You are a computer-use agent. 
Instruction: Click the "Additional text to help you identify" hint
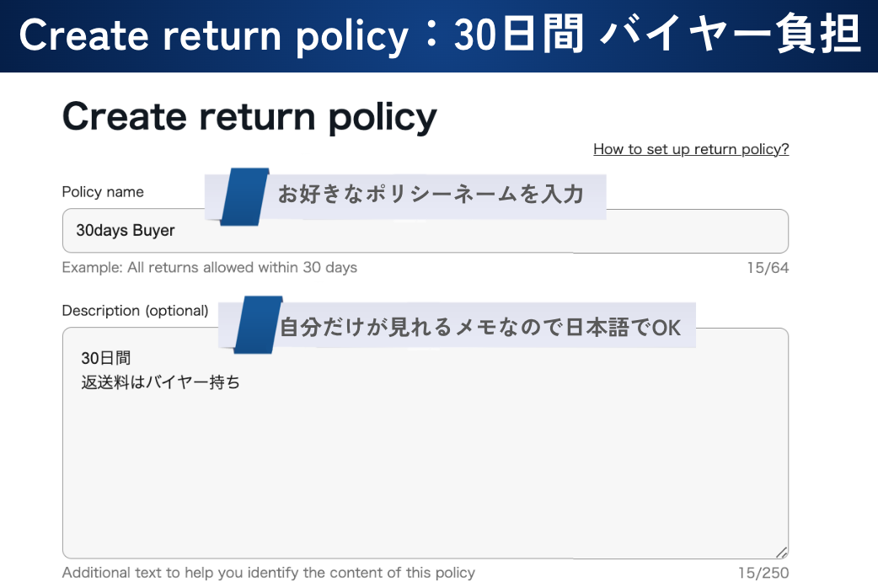pyautogui.click(x=268, y=573)
